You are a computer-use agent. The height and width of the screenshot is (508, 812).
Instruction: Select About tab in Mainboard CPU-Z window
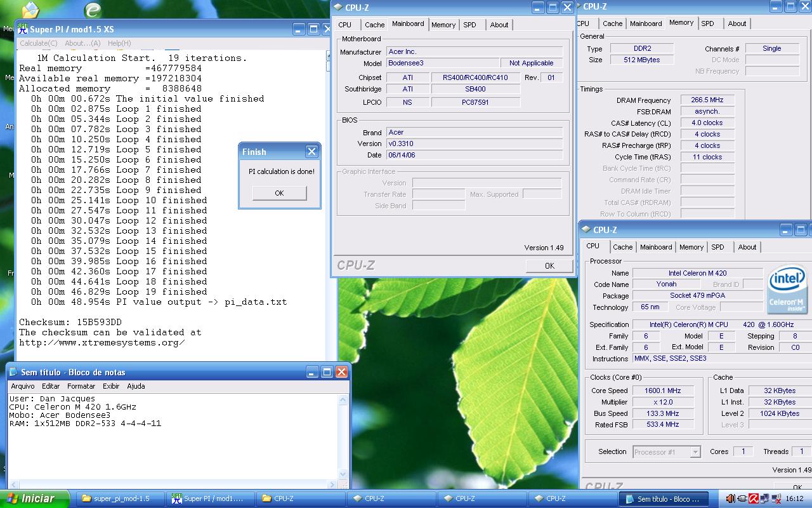coord(499,25)
